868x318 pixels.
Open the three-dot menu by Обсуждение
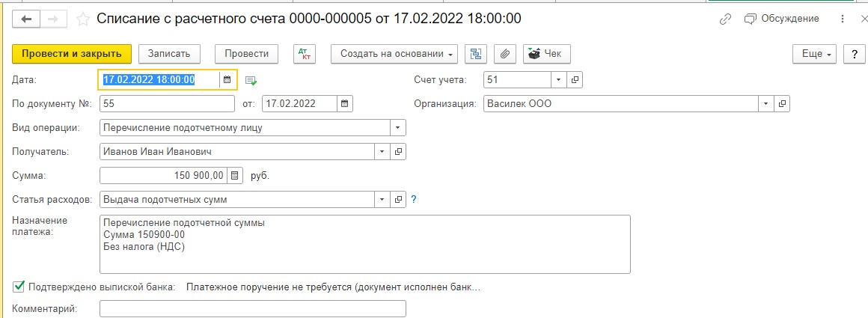(843, 19)
